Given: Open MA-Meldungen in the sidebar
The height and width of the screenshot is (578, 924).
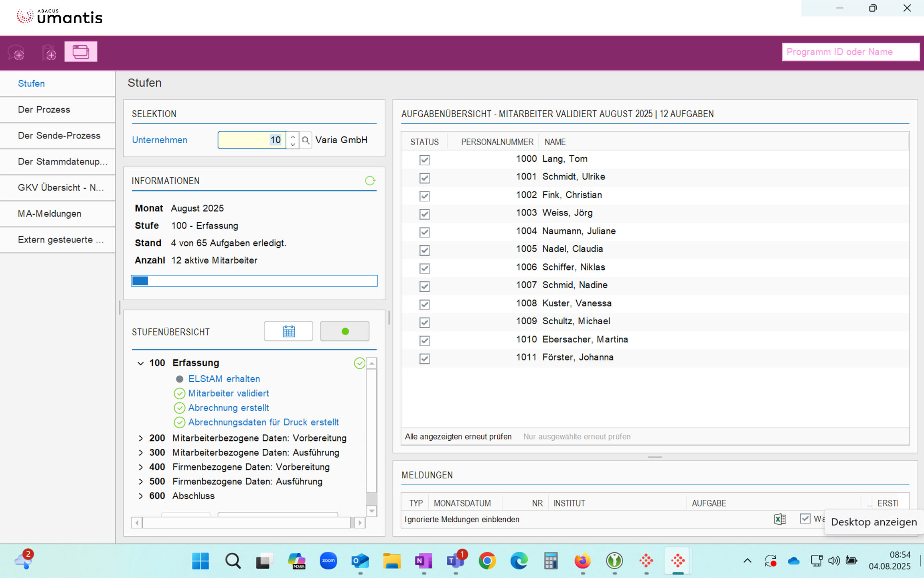Looking at the screenshot, I should 50,214.
